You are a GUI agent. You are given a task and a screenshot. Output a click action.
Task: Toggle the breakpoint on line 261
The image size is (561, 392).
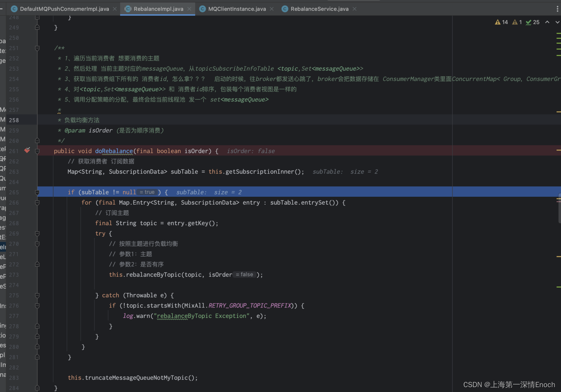(x=27, y=150)
